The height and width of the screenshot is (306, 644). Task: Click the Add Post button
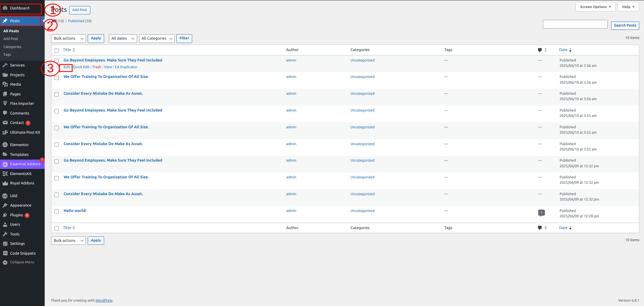80,10
